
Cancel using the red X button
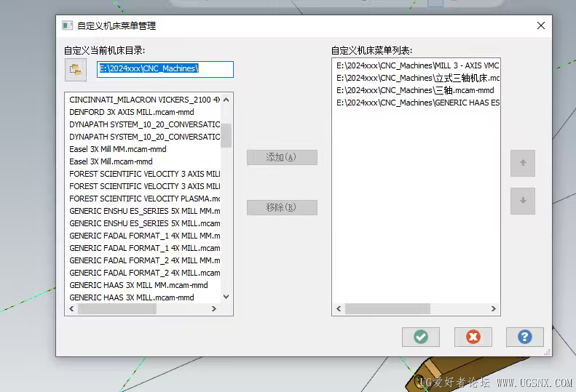click(473, 337)
